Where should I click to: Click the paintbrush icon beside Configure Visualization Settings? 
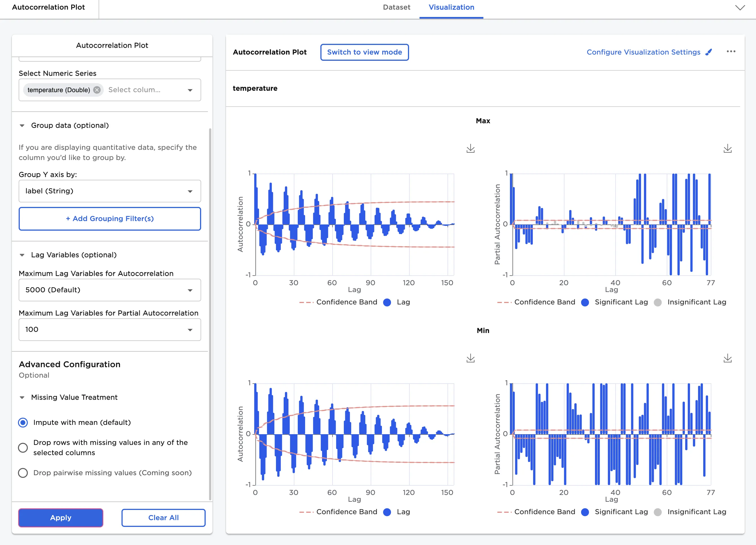click(709, 52)
